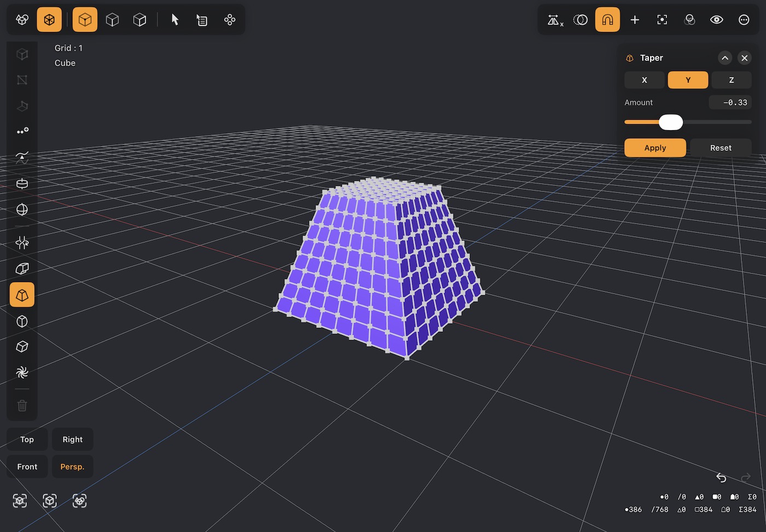Toggle X-axis mirror symmetry

tap(555, 20)
